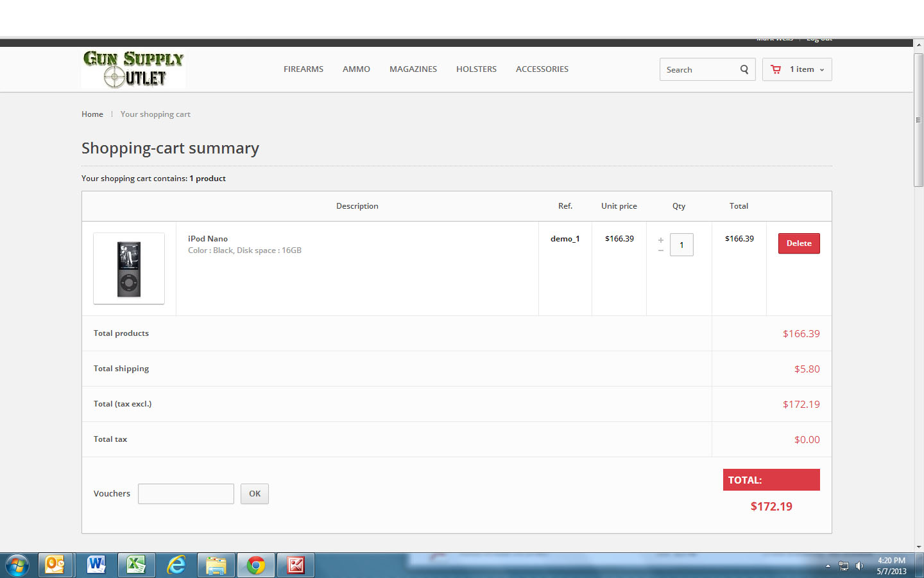Click the vertical scrollbar thumb
The height and width of the screenshot is (578, 924).
tap(919, 120)
